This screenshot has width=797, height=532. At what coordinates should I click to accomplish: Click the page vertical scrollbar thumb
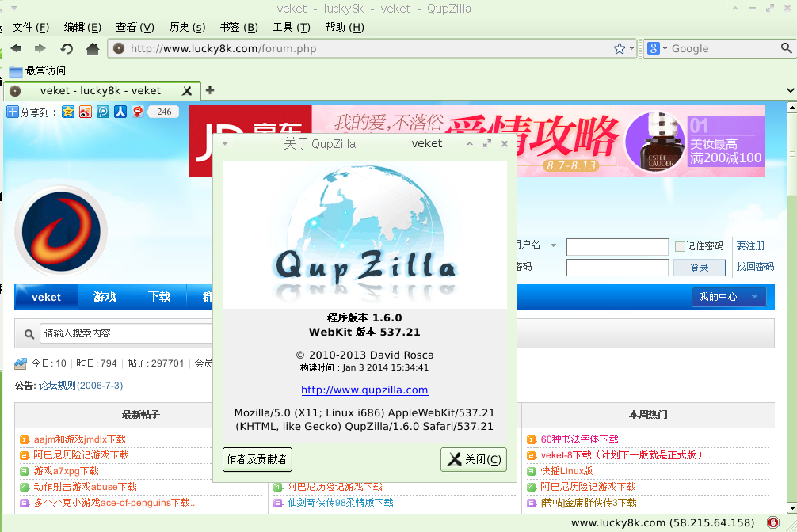(x=792, y=154)
